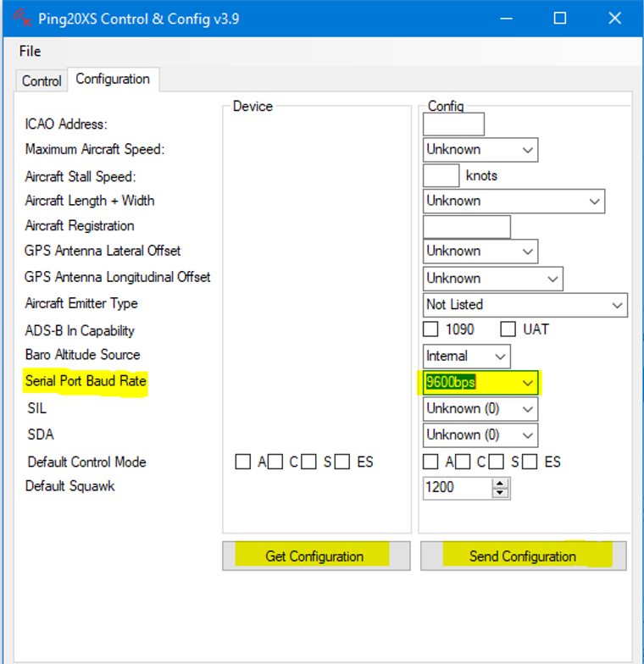Click the Ping20XS app icon in title bar

22,19
